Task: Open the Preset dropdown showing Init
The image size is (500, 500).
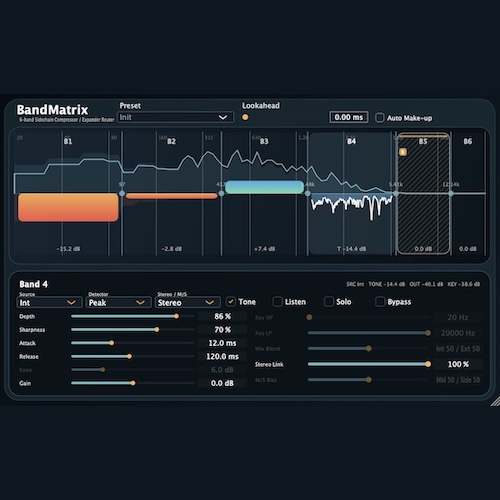Action: (x=175, y=117)
